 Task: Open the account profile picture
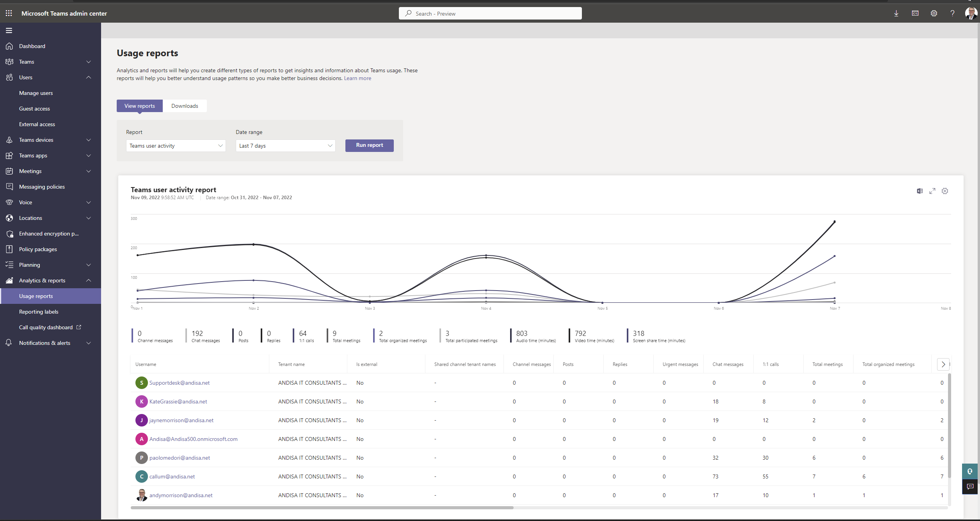(x=971, y=13)
